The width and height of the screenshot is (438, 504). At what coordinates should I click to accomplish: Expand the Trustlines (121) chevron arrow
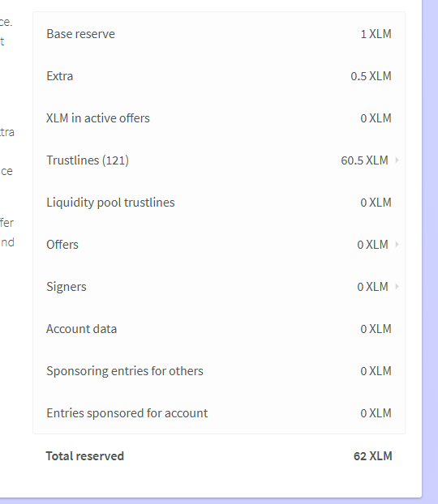click(x=397, y=160)
